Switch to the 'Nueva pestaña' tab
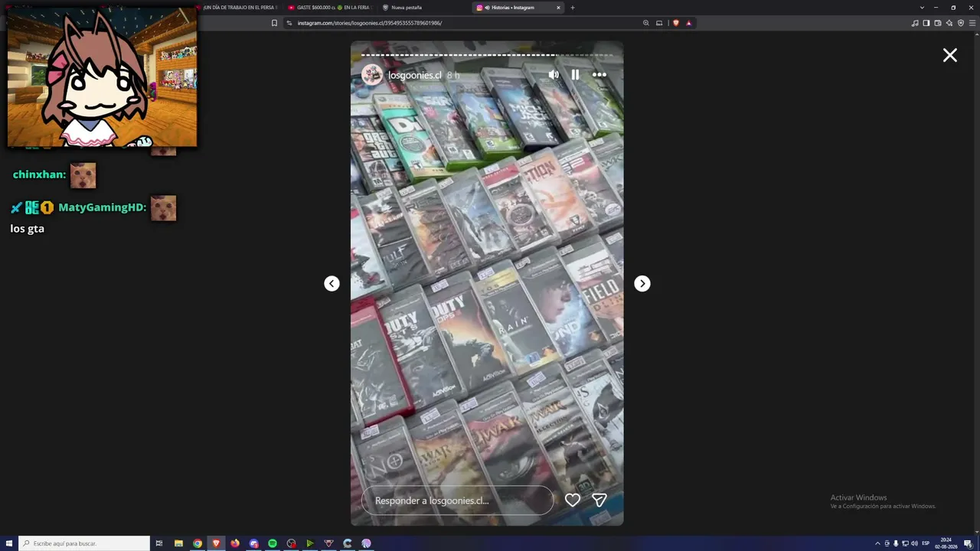Screen dimensions: 980x551 click(406, 8)
